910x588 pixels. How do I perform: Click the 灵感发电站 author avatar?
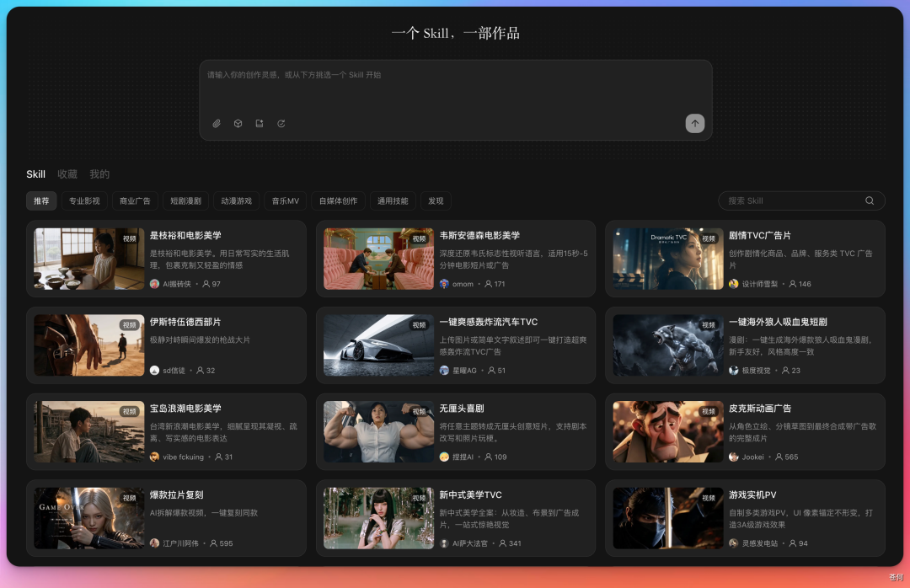pyautogui.click(x=734, y=543)
